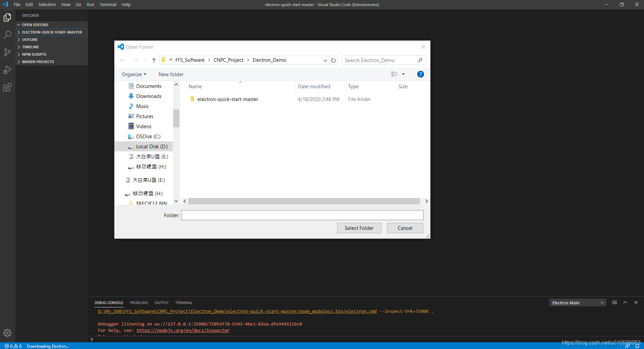
Task: Open the Source Control view
Action: pyautogui.click(x=7, y=52)
